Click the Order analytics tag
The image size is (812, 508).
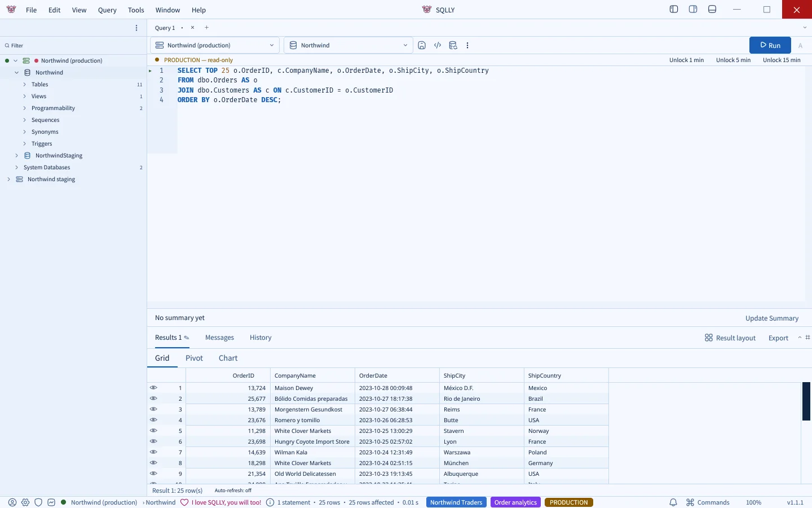(515, 502)
